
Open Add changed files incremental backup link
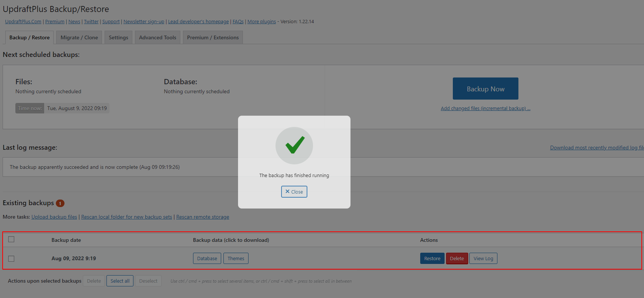[x=485, y=108]
